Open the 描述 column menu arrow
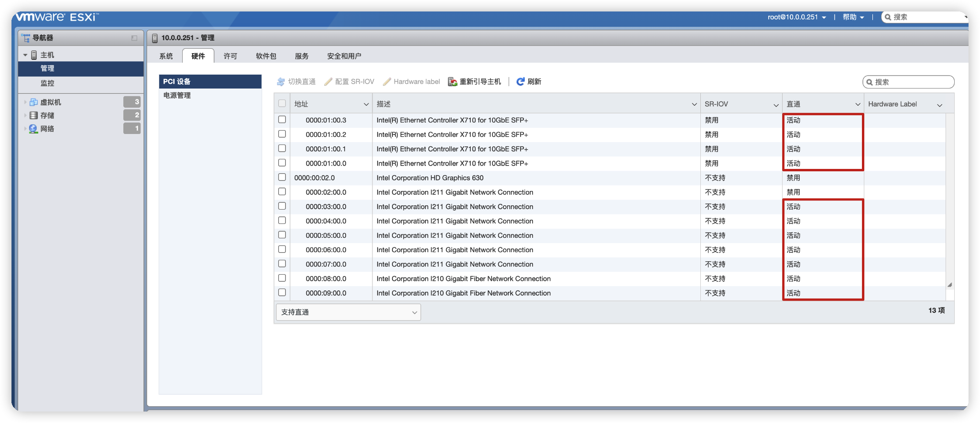 pos(694,104)
